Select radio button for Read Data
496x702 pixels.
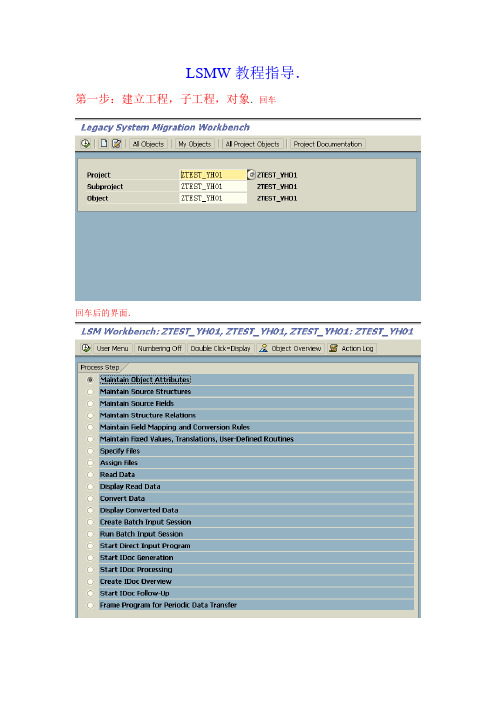90,475
